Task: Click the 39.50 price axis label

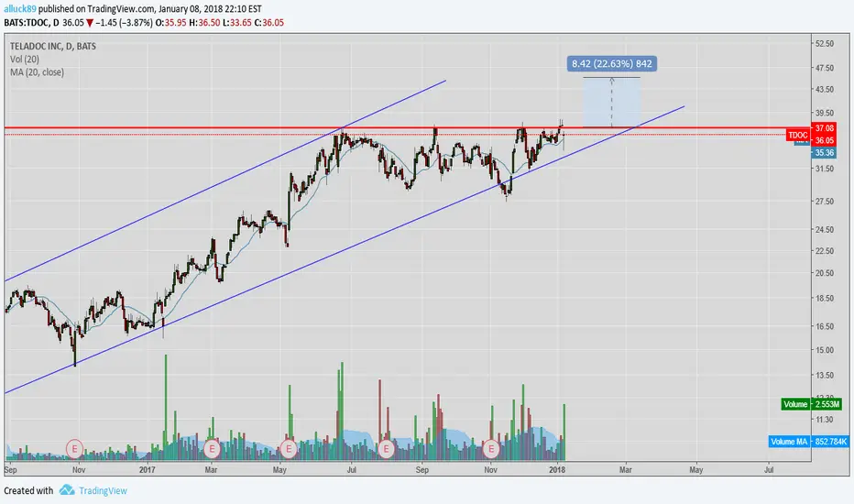Action: click(824, 113)
